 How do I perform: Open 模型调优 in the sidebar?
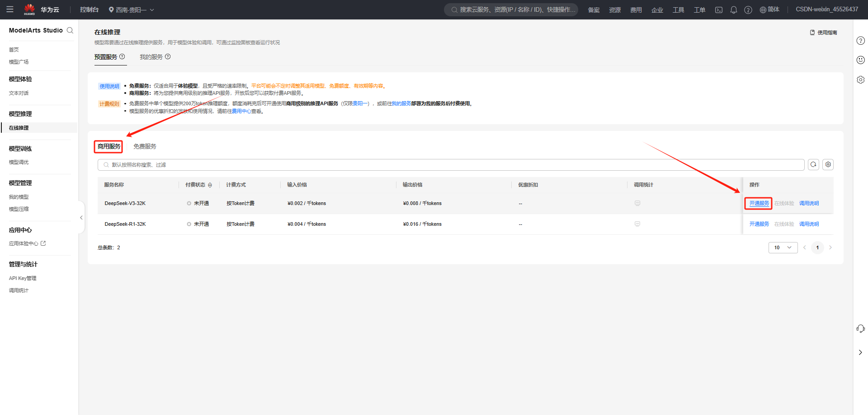[19, 162]
